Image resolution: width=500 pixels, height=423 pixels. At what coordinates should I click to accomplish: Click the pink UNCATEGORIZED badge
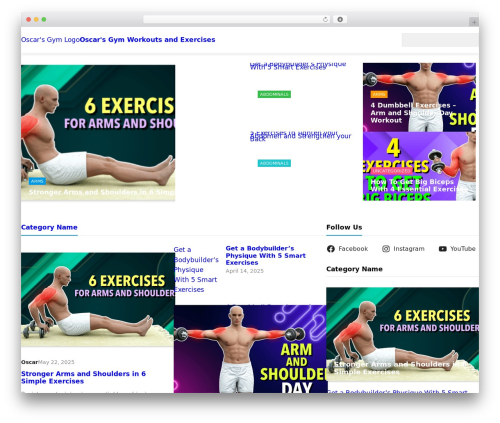392,171
